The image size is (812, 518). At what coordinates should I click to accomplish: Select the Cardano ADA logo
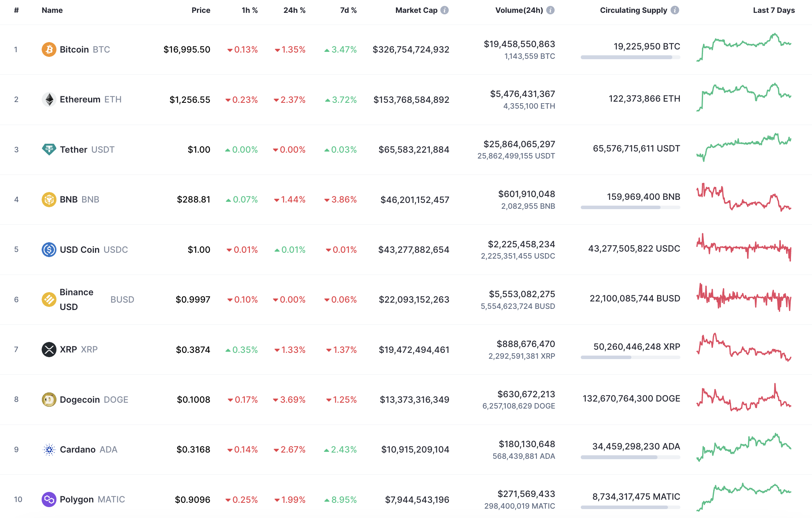click(48, 449)
